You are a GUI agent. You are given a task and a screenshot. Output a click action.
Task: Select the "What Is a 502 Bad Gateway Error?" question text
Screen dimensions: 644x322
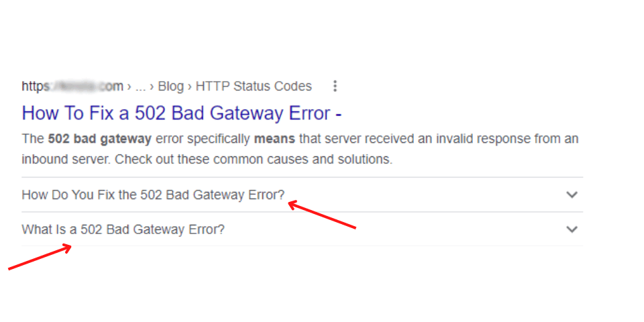(x=123, y=229)
